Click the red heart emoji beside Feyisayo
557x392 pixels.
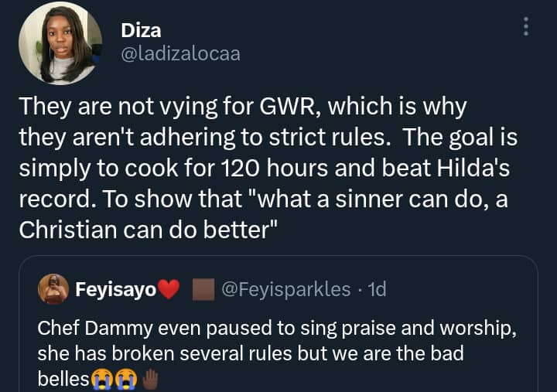tap(168, 291)
